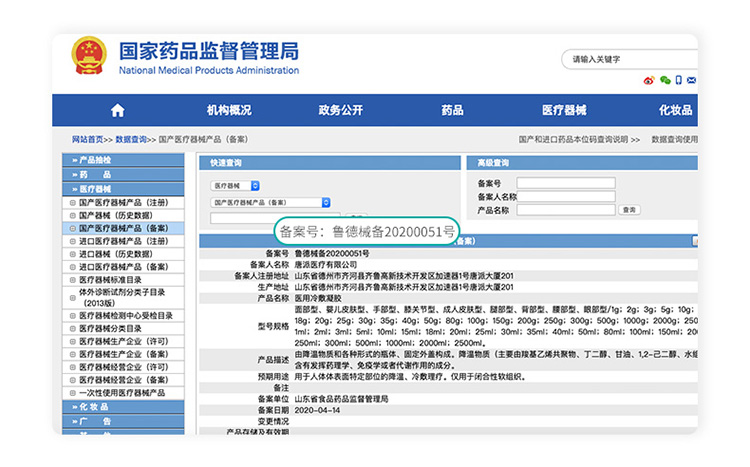Open 政务公开 in the navigation bar

click(x=341, y=110)
